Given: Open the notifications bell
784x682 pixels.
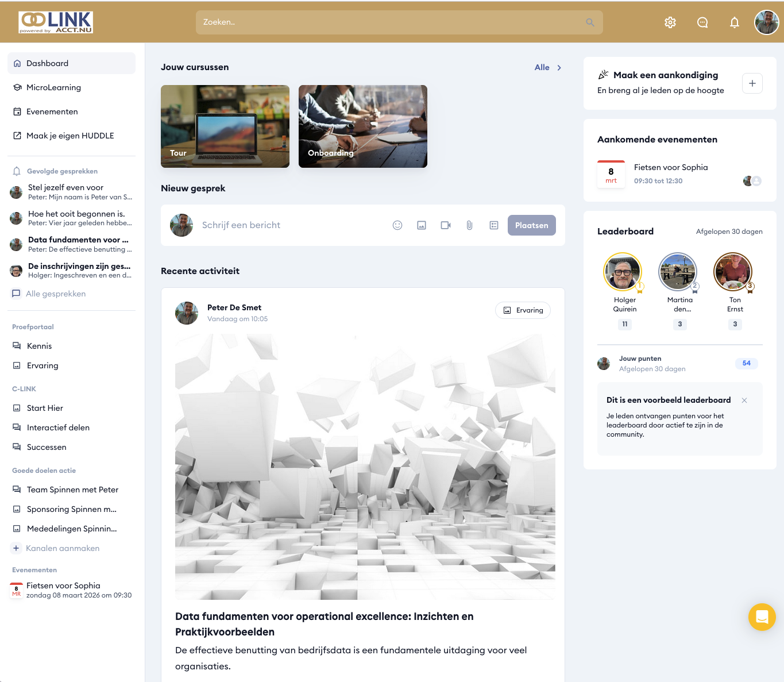Looking at the screenshot, I should (734, 22).
